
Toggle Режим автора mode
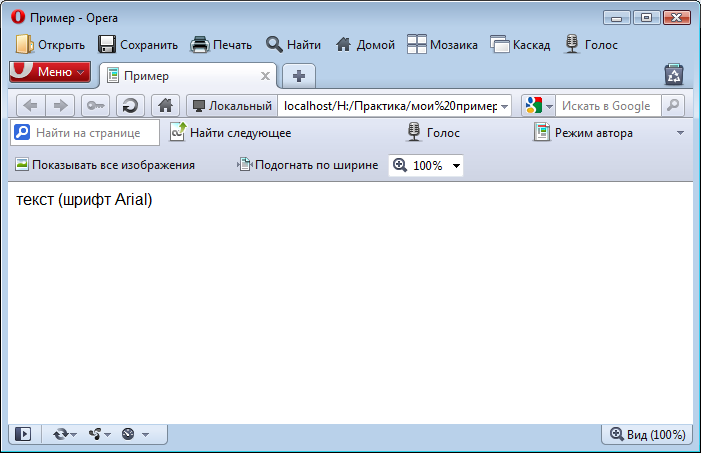[x=583, y=133]
